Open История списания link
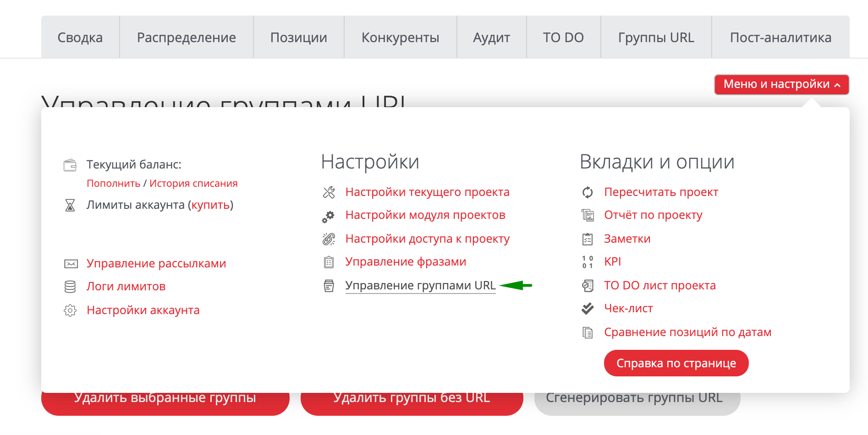 point(193,184)
